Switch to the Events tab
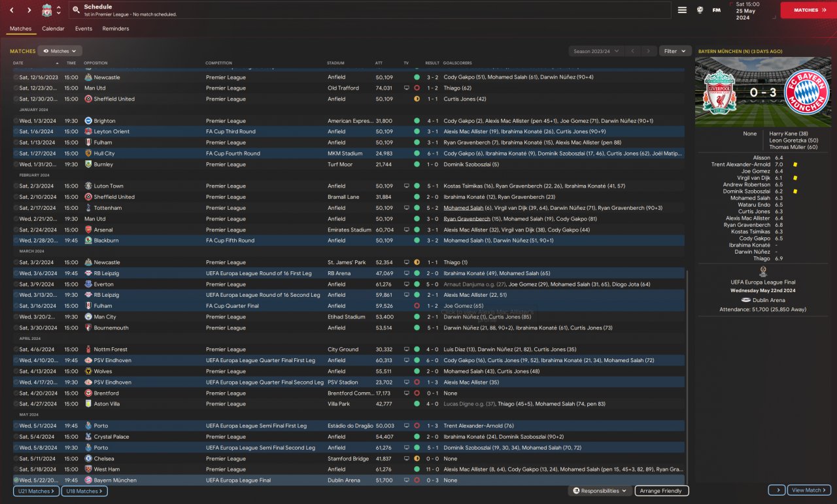The image size is (837, 504). 84,29
